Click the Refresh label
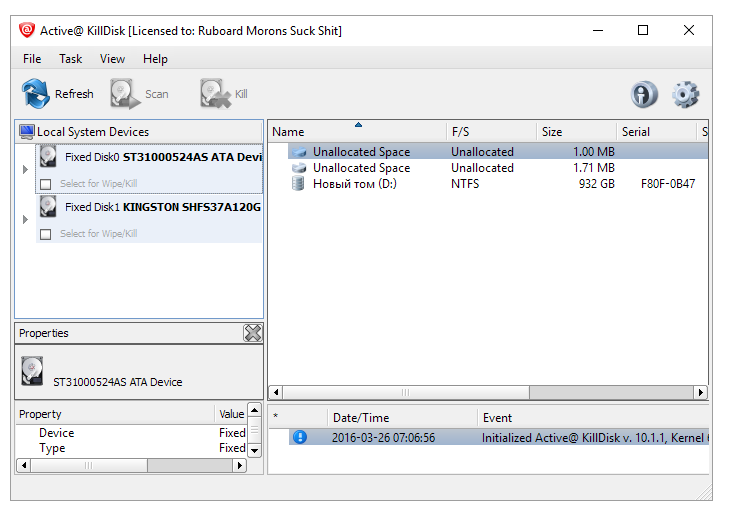The width and height of the screenshot is (737, 521). 74,94
